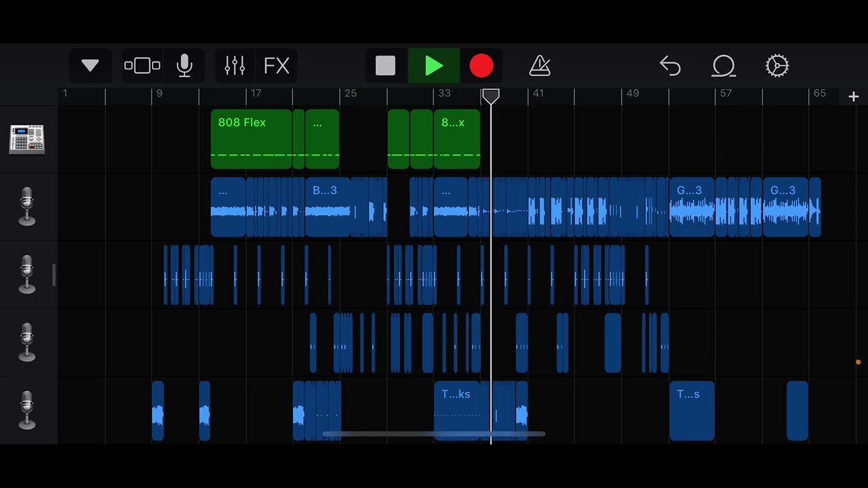Image resolution: width=868 pixels, height=488 pixels.
Task: Select the drum machine track icon
Action: coord(27,139)
